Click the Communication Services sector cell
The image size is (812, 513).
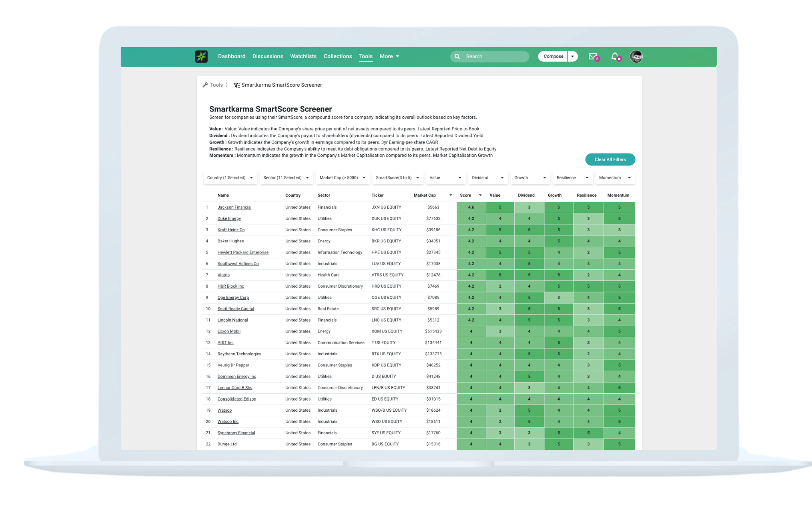(x=341, y=343)
